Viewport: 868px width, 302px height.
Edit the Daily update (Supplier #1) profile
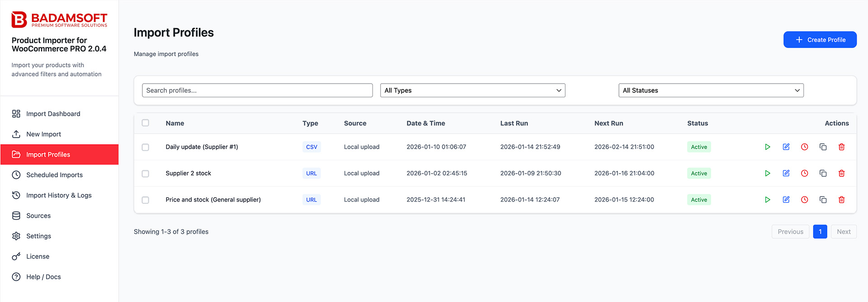pyautogui.click(x=786, y=147)
